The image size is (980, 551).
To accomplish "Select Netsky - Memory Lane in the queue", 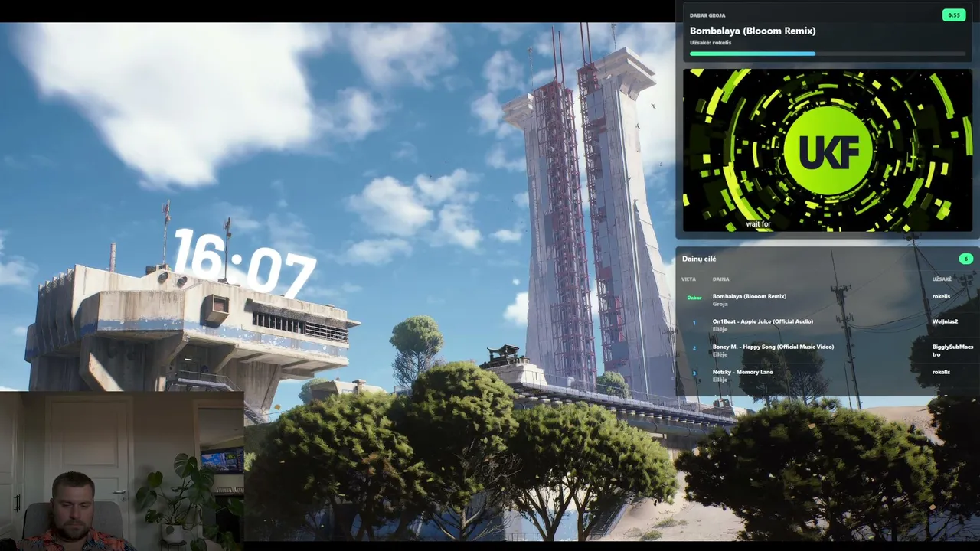I will pos(827,375).
